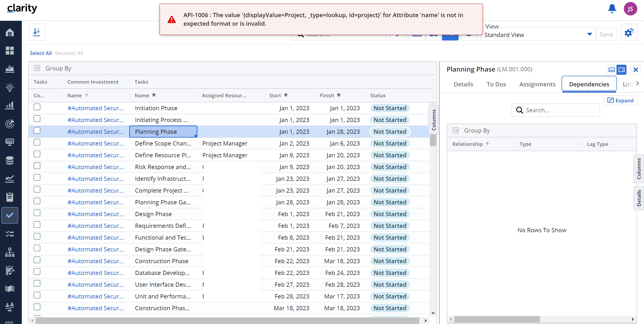This screenshot has width=644, height=324.
Task: Expand the vertical Columns panel of task grid
Action: (x=434, y=120)
